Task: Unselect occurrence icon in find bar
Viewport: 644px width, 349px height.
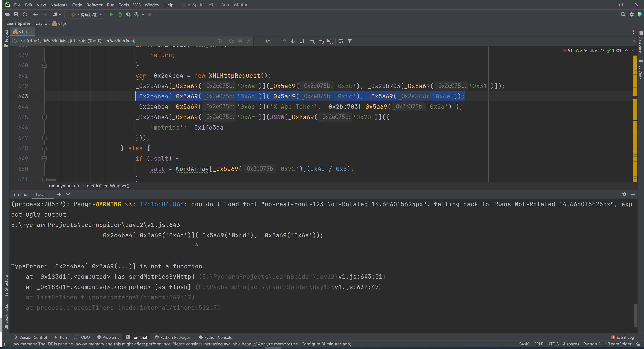Action: [322, 41]
